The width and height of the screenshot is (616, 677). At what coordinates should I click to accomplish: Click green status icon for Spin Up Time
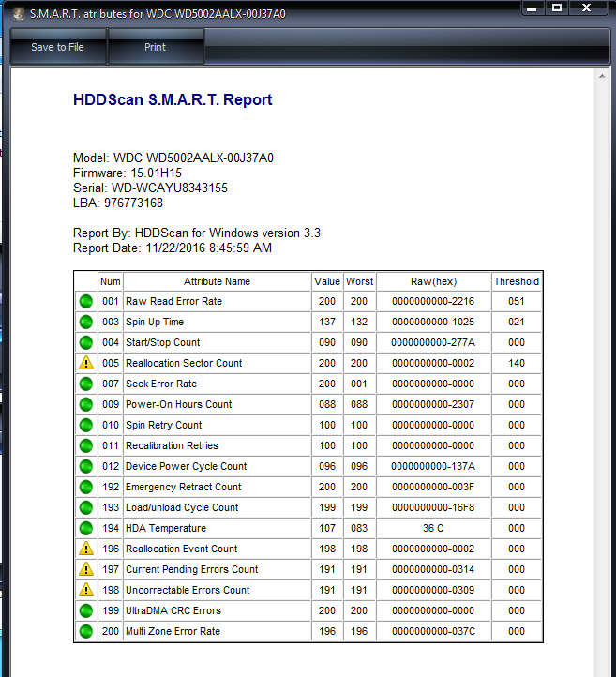coord(86,322)
